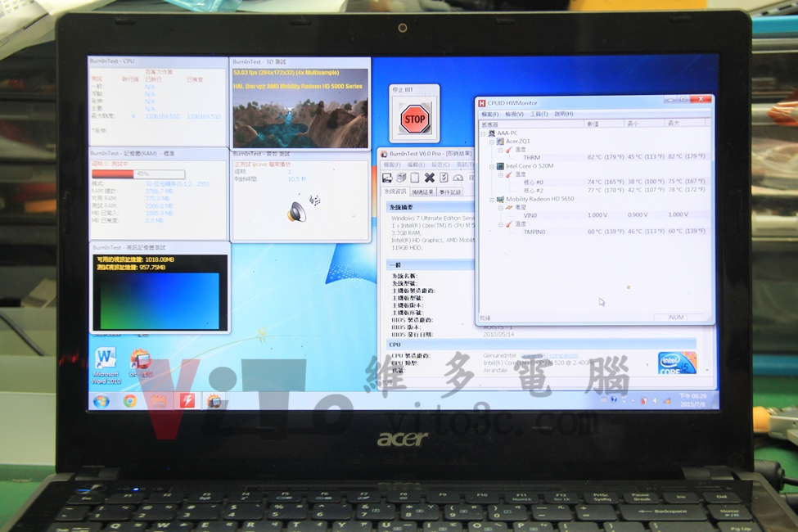This screenshot has height=532, width=798.
Task: Click the NUM indicator in HWMonitor status bar
Action: (x=676, y=318)
